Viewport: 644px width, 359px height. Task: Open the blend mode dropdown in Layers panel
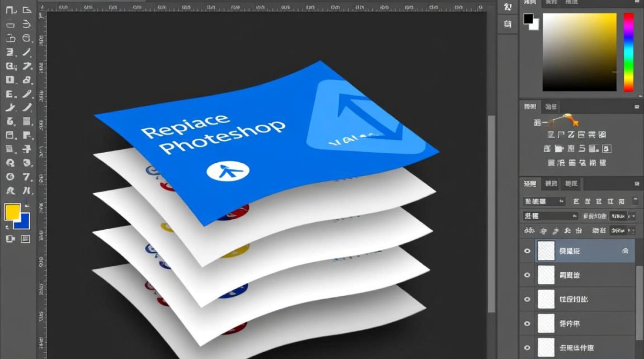click(x=551, y=216)
